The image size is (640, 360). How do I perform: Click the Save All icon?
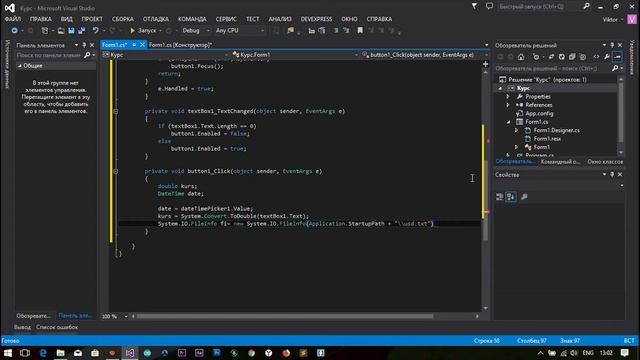pos(82,31)
